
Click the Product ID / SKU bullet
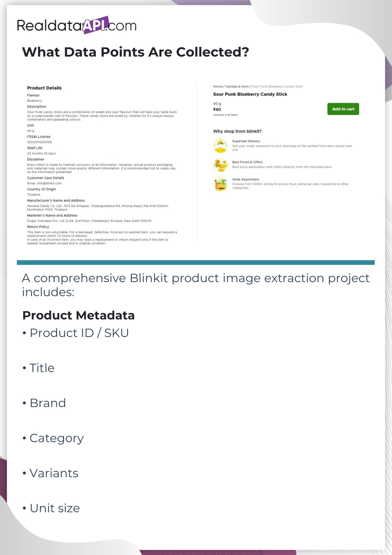[79, 333]
